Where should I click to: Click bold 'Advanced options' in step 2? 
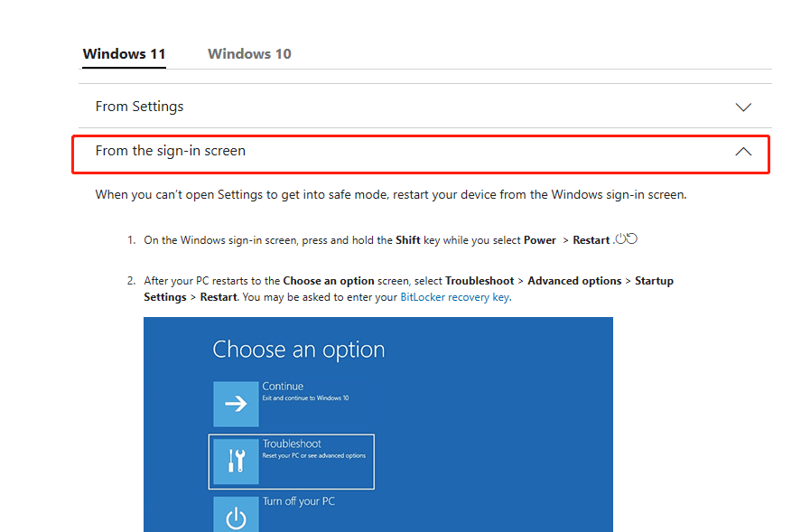574,281
